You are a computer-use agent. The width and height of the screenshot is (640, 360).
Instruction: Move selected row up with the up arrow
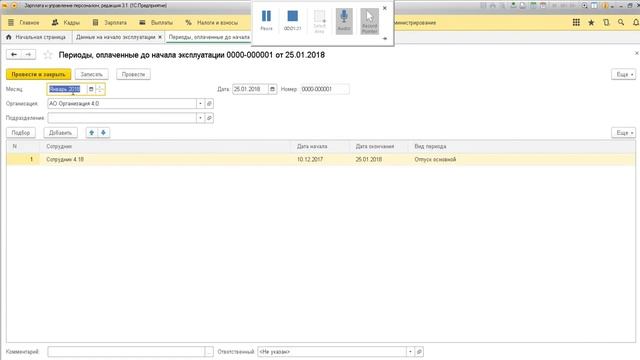pos(91,133)
